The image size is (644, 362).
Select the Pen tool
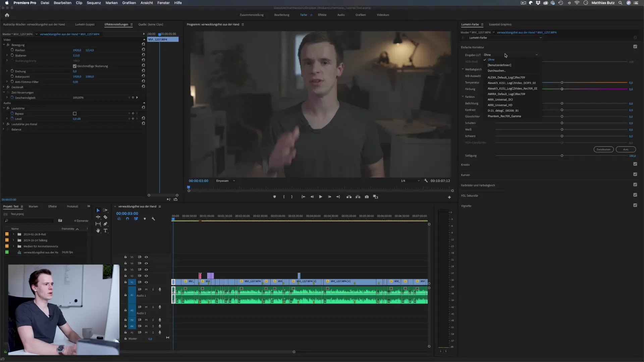[x=105, y=224]
